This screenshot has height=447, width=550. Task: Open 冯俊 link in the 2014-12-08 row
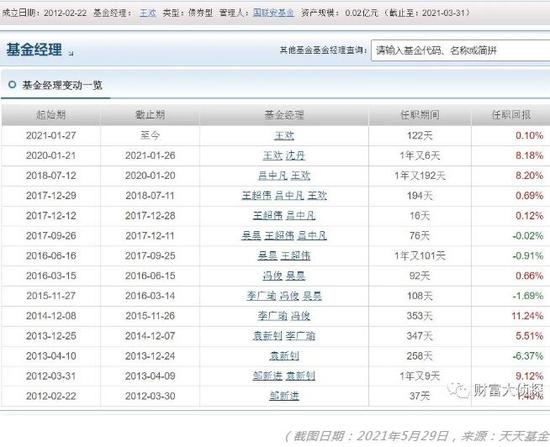pyautogui.click(x=301, y=316)
